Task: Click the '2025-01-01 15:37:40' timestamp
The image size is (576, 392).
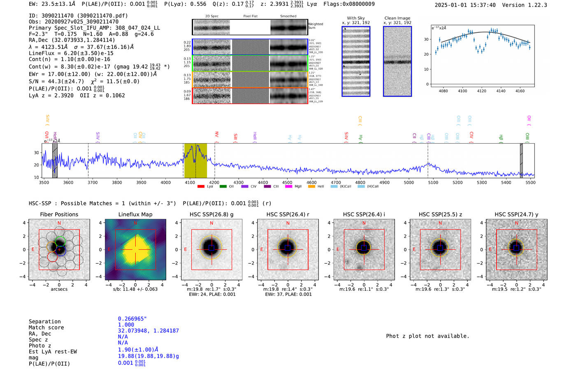Action: click(465, 5)
